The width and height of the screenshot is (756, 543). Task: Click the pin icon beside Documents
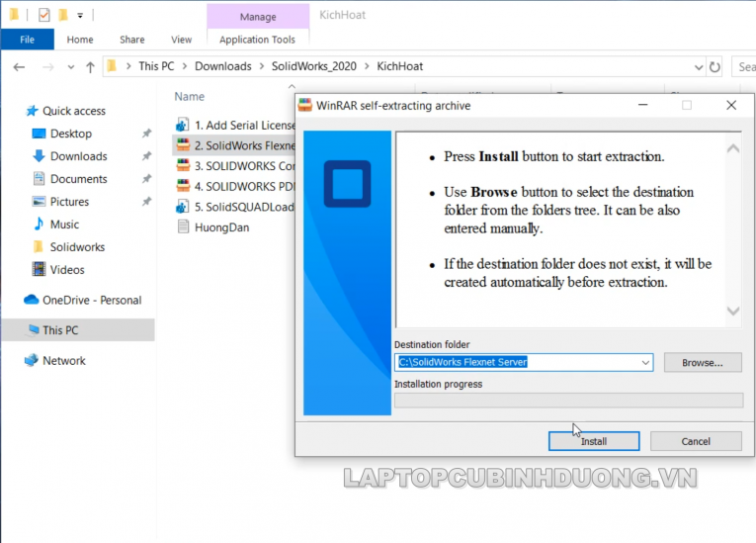tap(146, 179)
